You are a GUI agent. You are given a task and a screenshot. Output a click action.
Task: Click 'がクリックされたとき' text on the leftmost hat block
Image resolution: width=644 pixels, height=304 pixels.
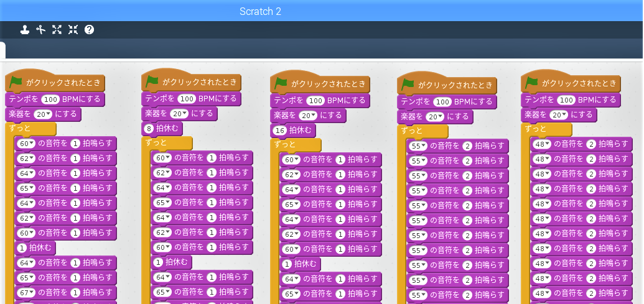click(x=63, y=83)
